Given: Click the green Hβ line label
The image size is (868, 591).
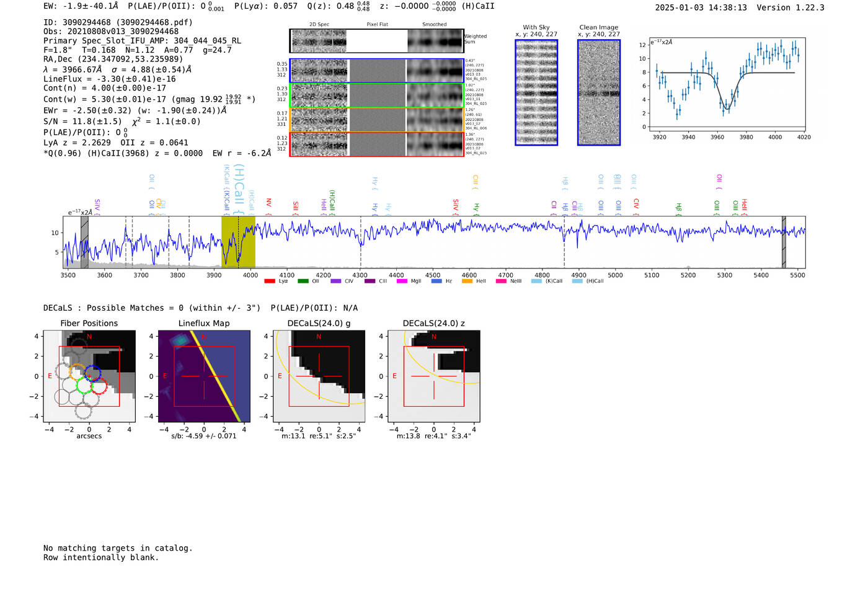Looking at the screenshot, I should coord(679,208).
